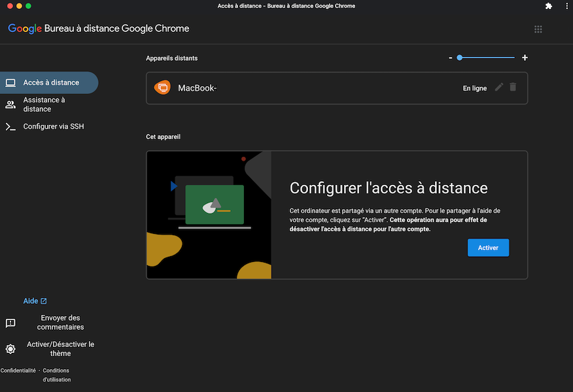
Task: Click the feedback speech bubble icon
Action: [x=10, y=323]
